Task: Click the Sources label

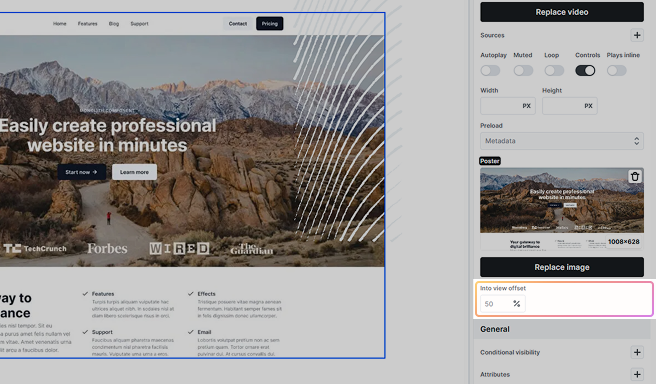Action: click(492, 35)
